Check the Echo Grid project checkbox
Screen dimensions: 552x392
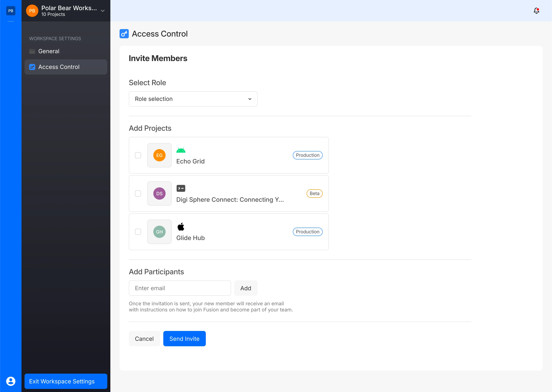[x=138, y=155]
